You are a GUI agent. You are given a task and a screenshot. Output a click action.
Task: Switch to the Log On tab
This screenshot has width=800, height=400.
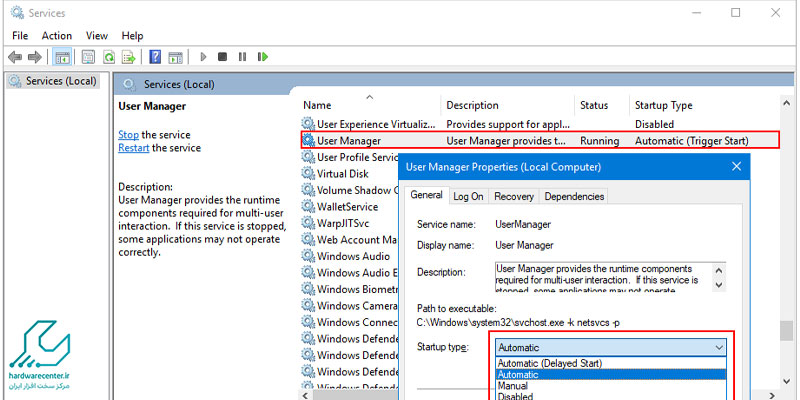[468, 196]
